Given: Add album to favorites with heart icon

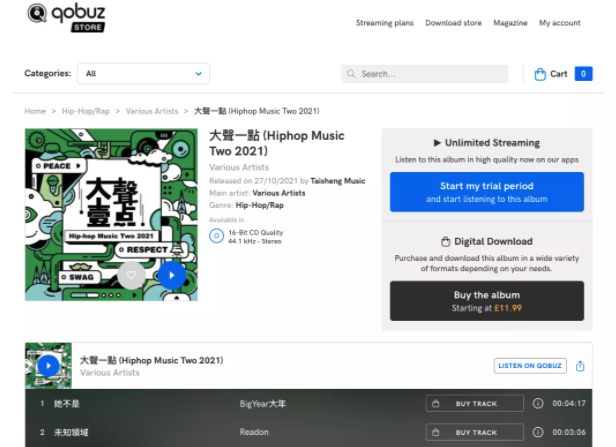Looking at the screenshot, I should click(x=131, y=274).
